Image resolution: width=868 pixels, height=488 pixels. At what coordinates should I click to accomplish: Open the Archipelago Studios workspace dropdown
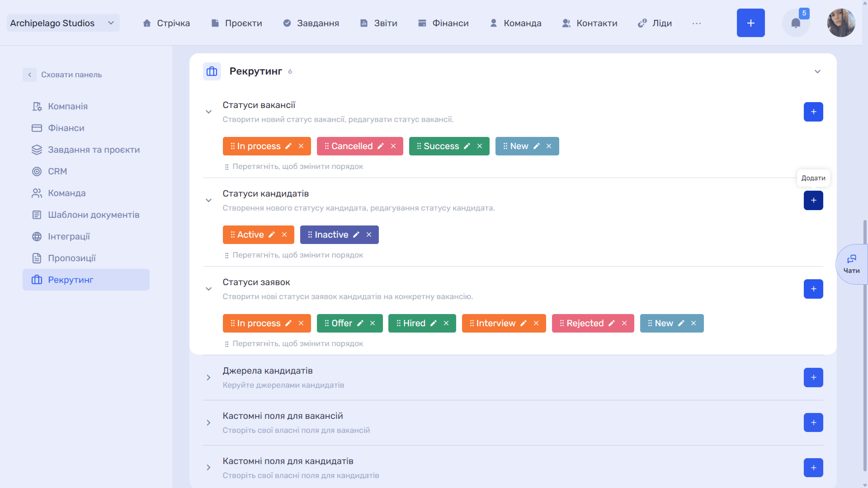coord(63,23)
